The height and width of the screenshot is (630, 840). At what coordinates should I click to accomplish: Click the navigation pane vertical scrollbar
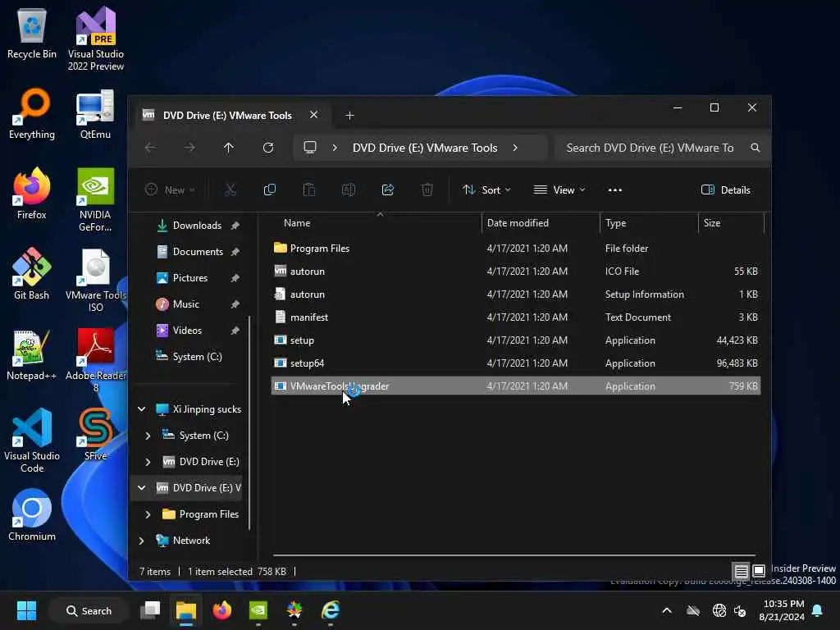click(x=249, y=423)
